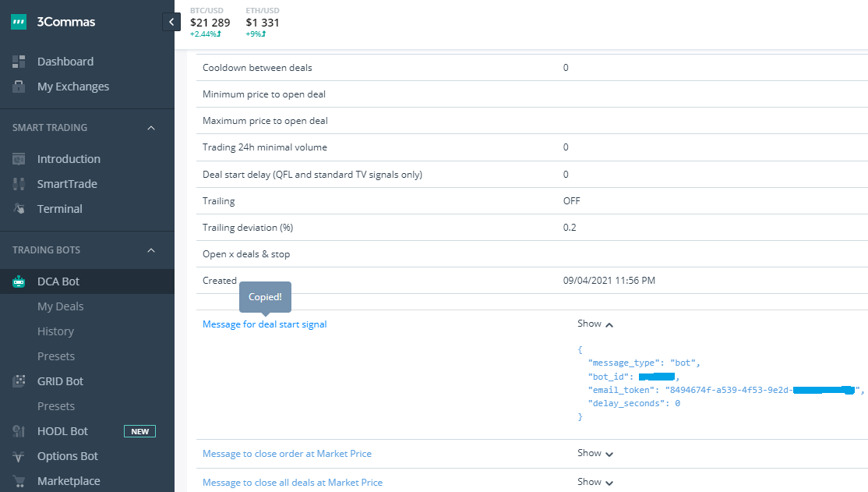Click the JSON message code block
868x492 pixels.
point(720,384)
